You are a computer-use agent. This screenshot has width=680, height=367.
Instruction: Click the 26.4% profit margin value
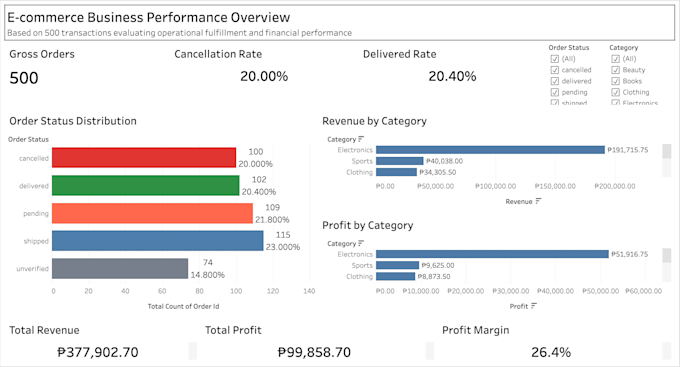coord(551,352)
